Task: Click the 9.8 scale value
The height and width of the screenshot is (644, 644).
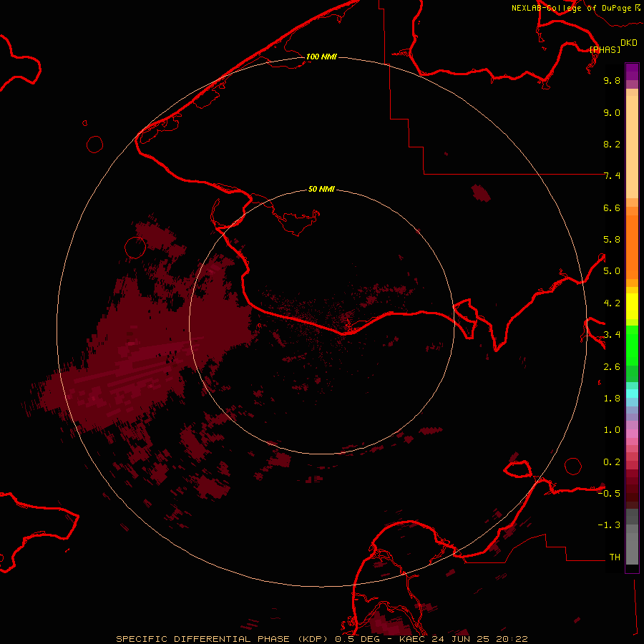Action: pyautogui.click(x=612, y=80)
